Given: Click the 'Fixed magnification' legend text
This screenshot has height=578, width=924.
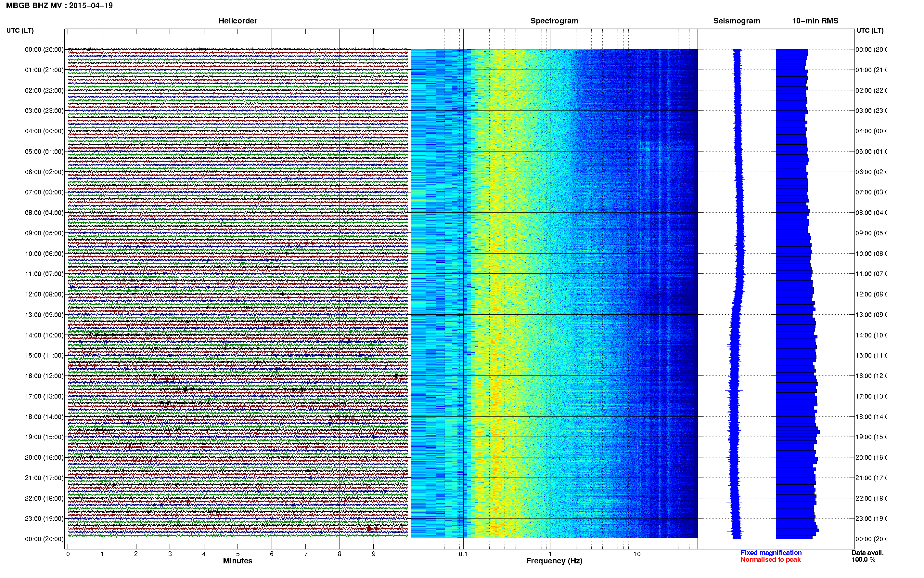Looking at the screenshot, I should coord(771,553).
